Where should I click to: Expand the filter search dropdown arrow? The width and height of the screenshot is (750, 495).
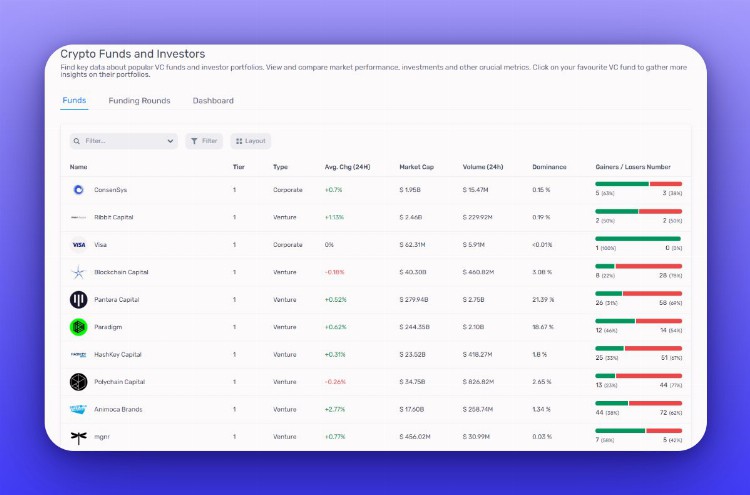pyautogui.click(x=170, y=141)
